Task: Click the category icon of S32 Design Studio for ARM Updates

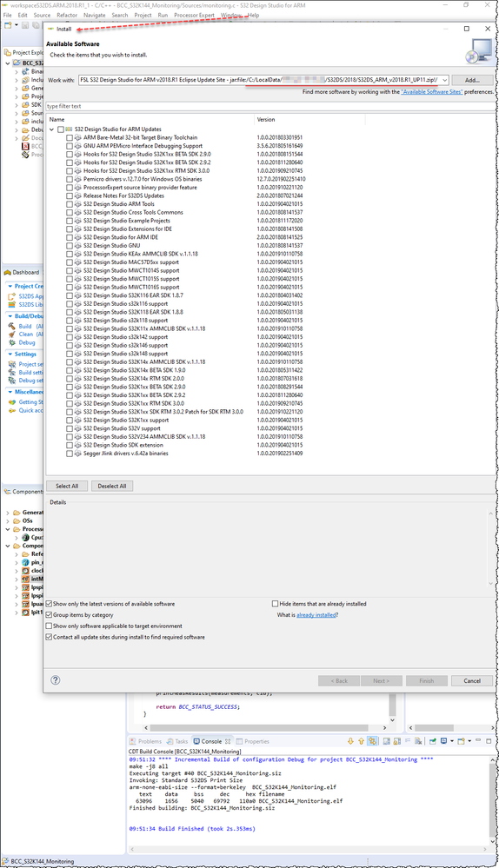Action: (x=70, y=129)
